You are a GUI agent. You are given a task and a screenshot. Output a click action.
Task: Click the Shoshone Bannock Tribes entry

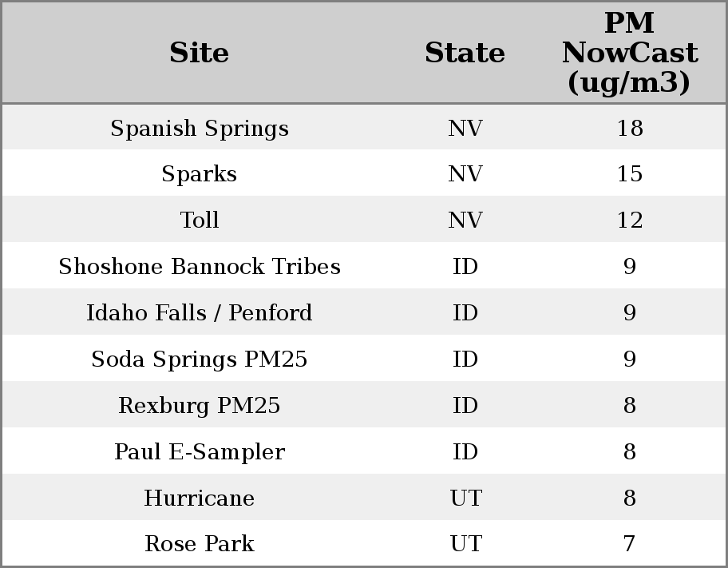coord(199,267)
